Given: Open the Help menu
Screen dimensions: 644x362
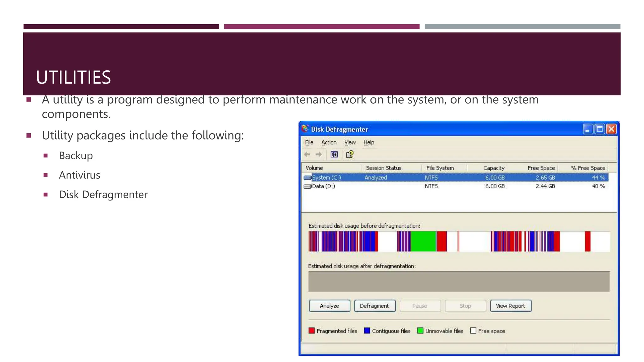Looking at the screenshot, I should point(369,142).
